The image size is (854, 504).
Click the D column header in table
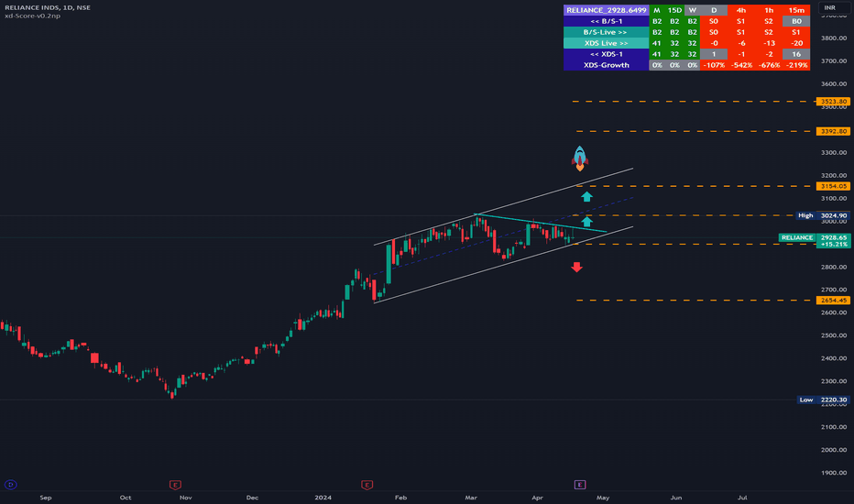[x=714, y=10]
